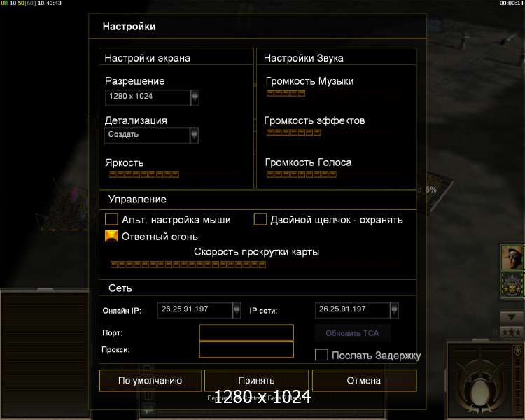Expand the Детализация dropdown arrow
525x420 pixels.
(194, 135)
